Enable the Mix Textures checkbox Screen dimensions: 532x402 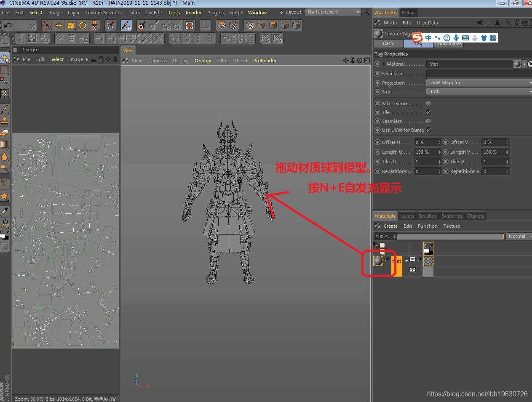pos(428,104)
